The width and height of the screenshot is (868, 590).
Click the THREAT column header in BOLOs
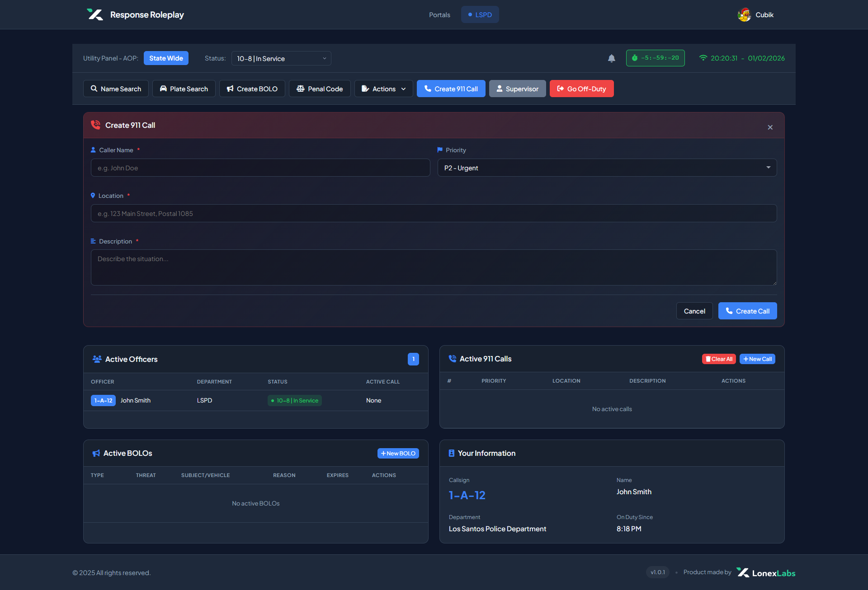coord(146,475)
